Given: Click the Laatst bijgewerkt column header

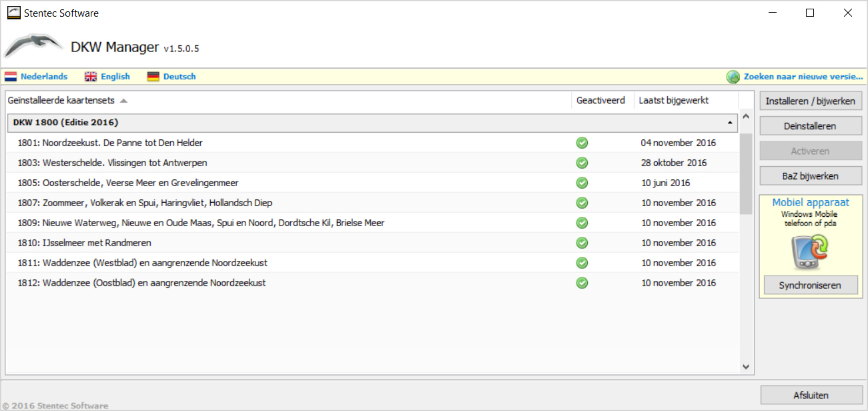Looking at the screenshot, I should (x=687, y=101).
